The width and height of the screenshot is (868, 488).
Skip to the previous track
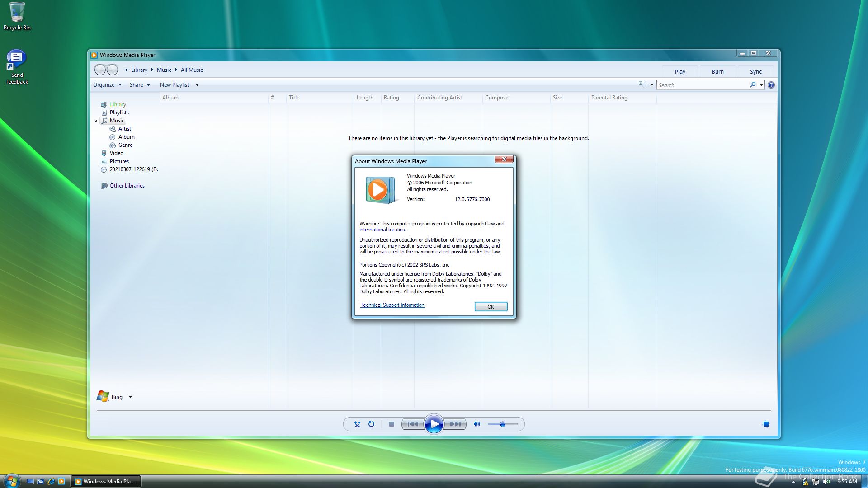click(413, 424)
